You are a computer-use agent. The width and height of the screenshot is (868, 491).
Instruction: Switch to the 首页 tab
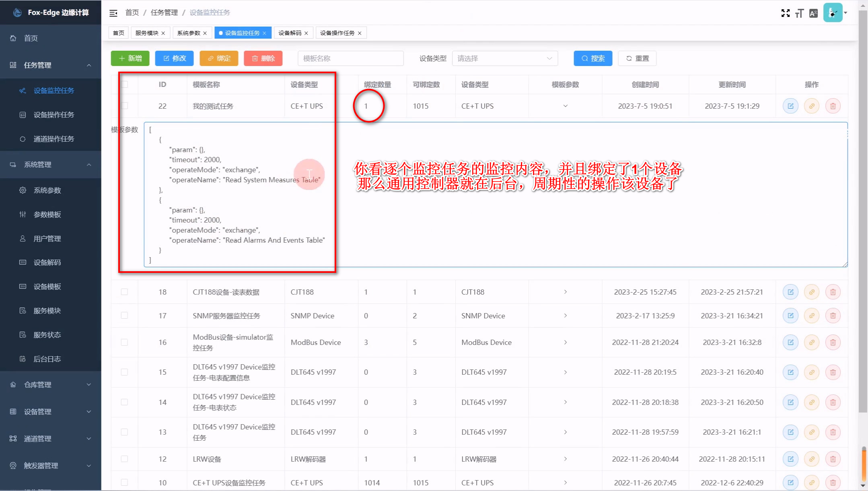119,33
